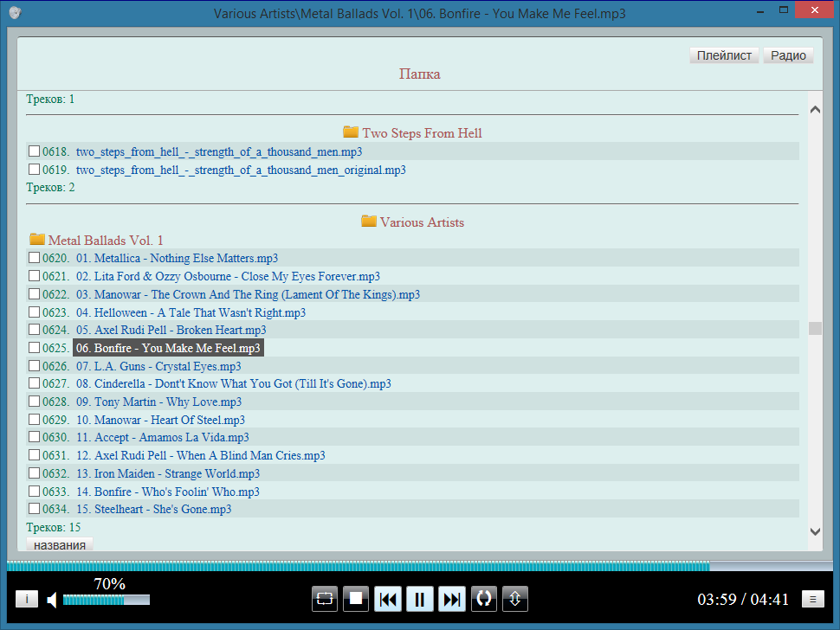Tick the checkbox for track 0621

coord(34,276)
